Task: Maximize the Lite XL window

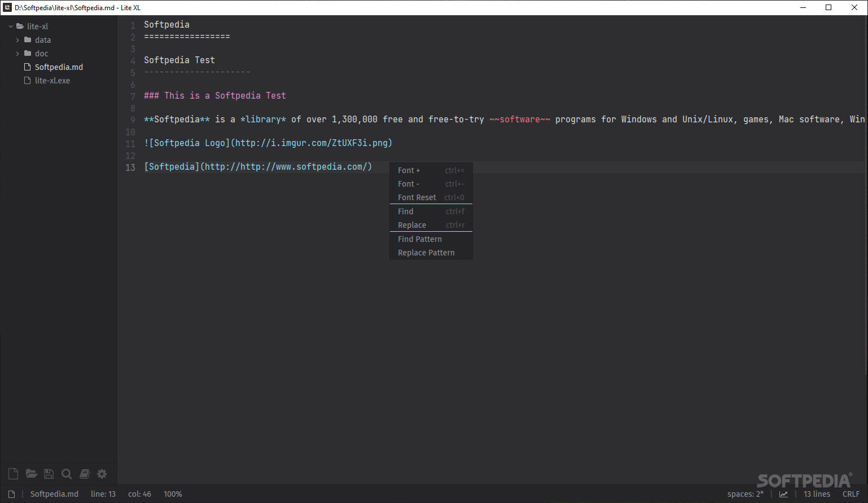Action: 828,7
